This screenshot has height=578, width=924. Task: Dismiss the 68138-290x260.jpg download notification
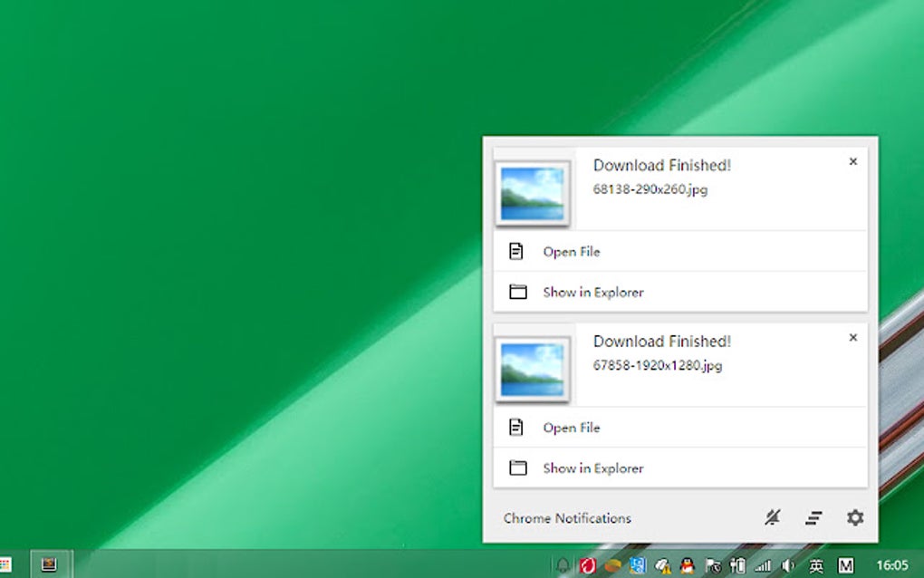pyautogui.click(x=852, y=161)
